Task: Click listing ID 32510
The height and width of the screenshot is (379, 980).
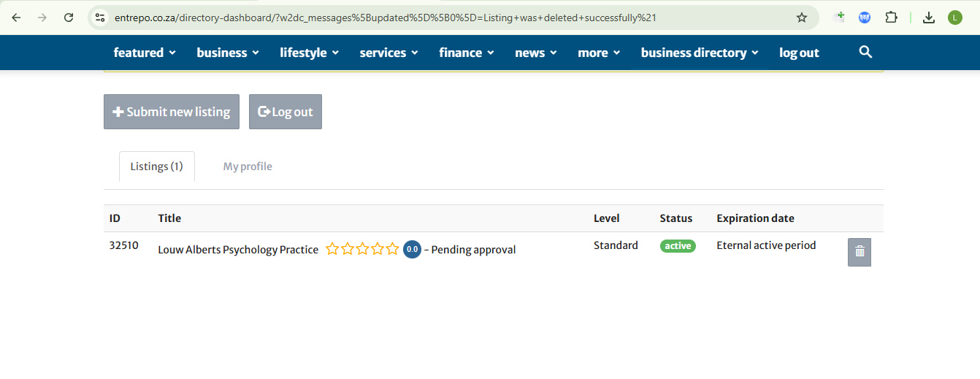Action: click(124, 245)
